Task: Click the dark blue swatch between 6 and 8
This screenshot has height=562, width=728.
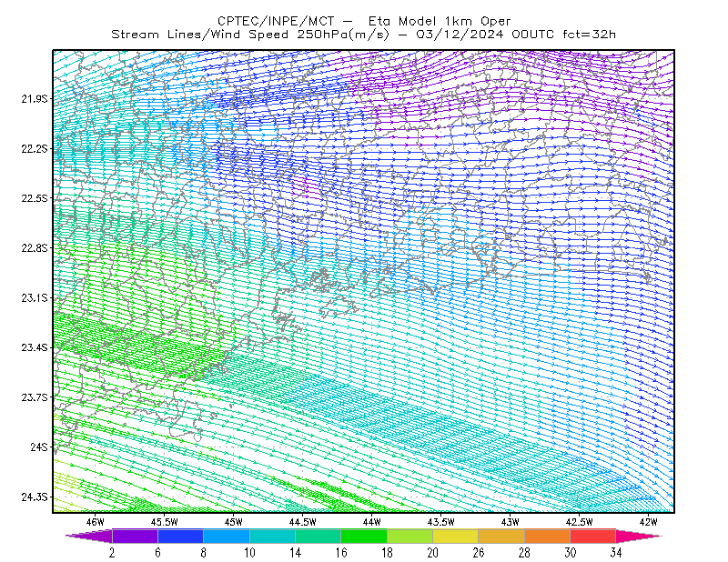Action: coord(180,536)
